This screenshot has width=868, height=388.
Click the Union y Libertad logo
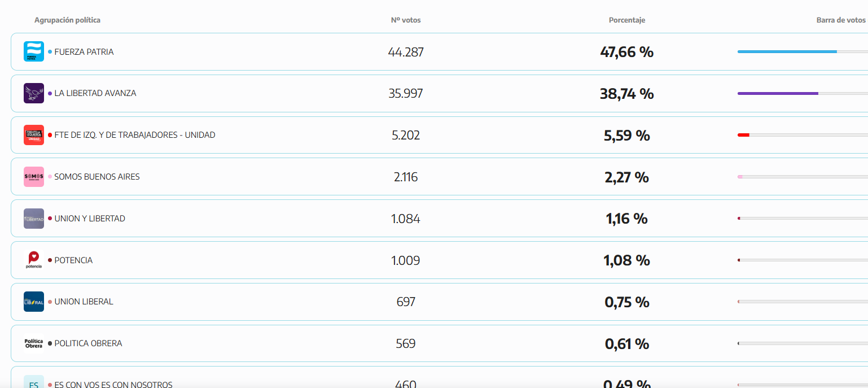(x=34, y=219)
